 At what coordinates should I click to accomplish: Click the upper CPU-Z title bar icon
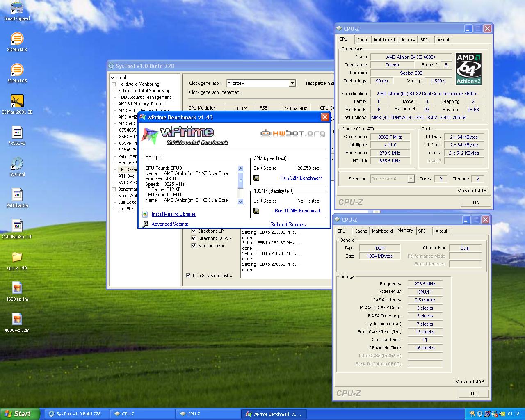(339, 29)
